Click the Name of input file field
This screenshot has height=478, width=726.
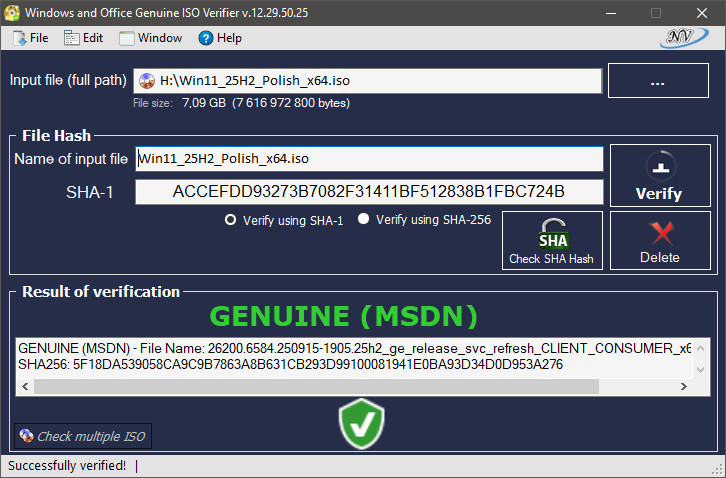(x=369, y=159)
